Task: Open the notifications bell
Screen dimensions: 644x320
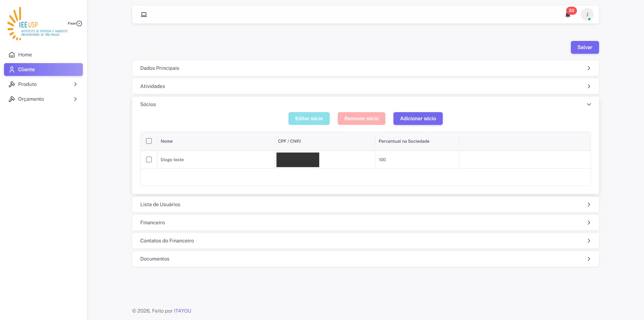Action: coord(568,15)
